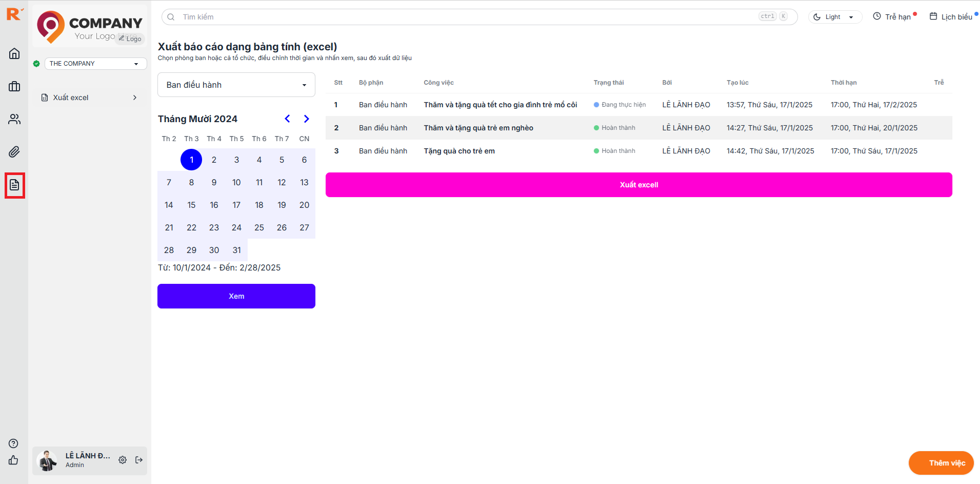Open user settings gear icon
Image resolution: width=980 pixels, height=484 pixels.
[123, 460]
